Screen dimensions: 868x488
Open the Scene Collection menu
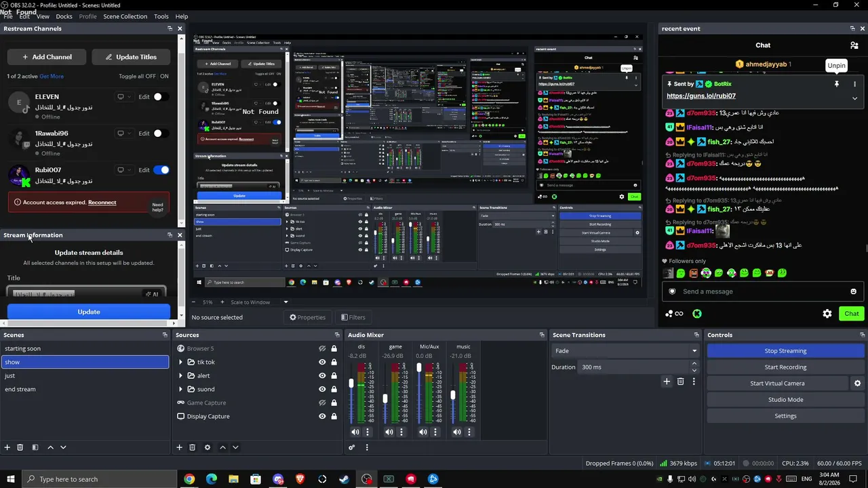coord(125,16)
